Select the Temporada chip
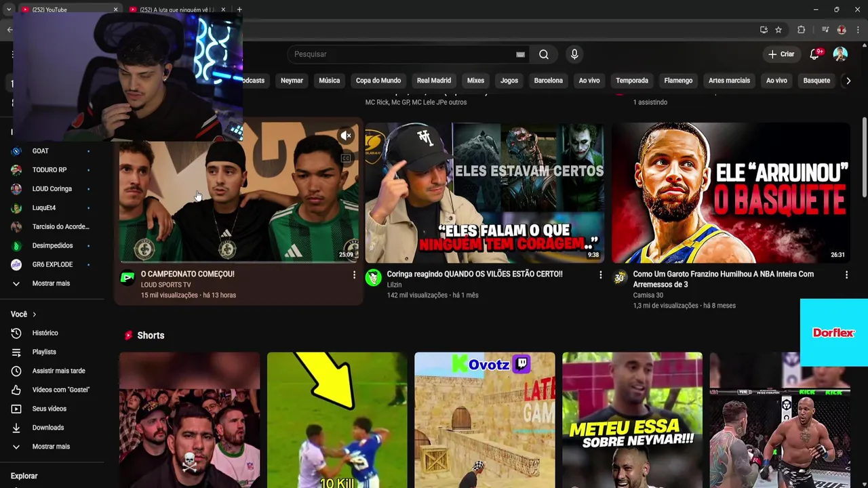Screen dimensions: 868x488 coord(632,81)
